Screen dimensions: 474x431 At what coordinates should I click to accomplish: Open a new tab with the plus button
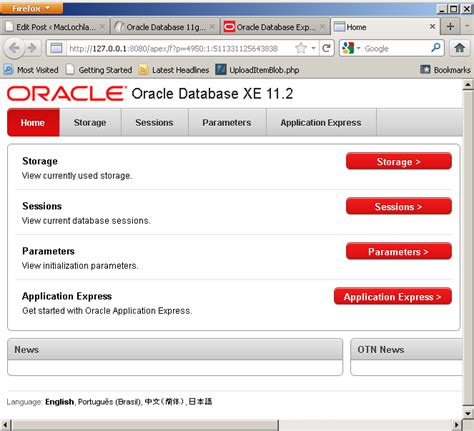click(x=450, y=26)
